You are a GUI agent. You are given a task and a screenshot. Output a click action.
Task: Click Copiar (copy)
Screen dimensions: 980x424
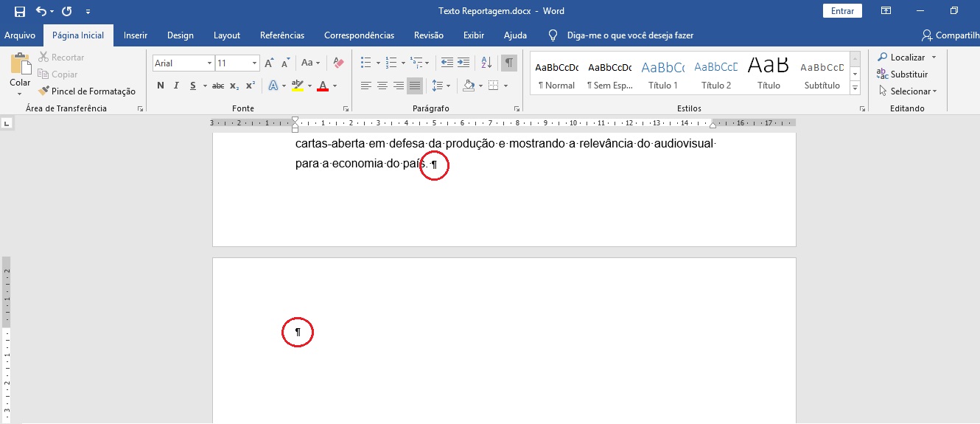coord(57,74)
